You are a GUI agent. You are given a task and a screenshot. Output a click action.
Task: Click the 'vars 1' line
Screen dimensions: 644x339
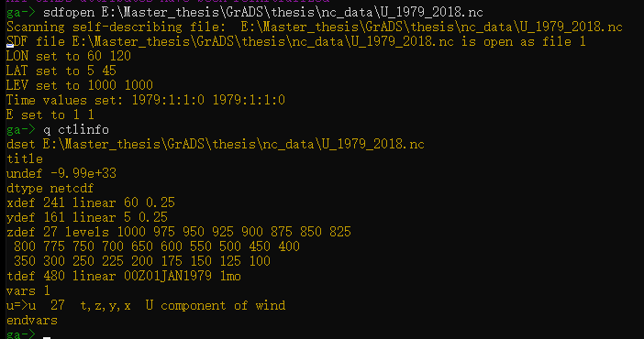tap(28, 291)
